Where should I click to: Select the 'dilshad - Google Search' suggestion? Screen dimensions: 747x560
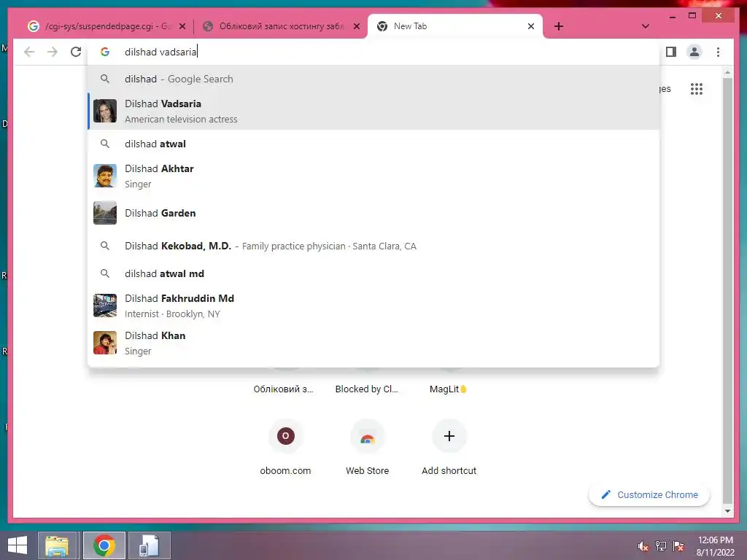pyautogui.click(x=373, y=79)
